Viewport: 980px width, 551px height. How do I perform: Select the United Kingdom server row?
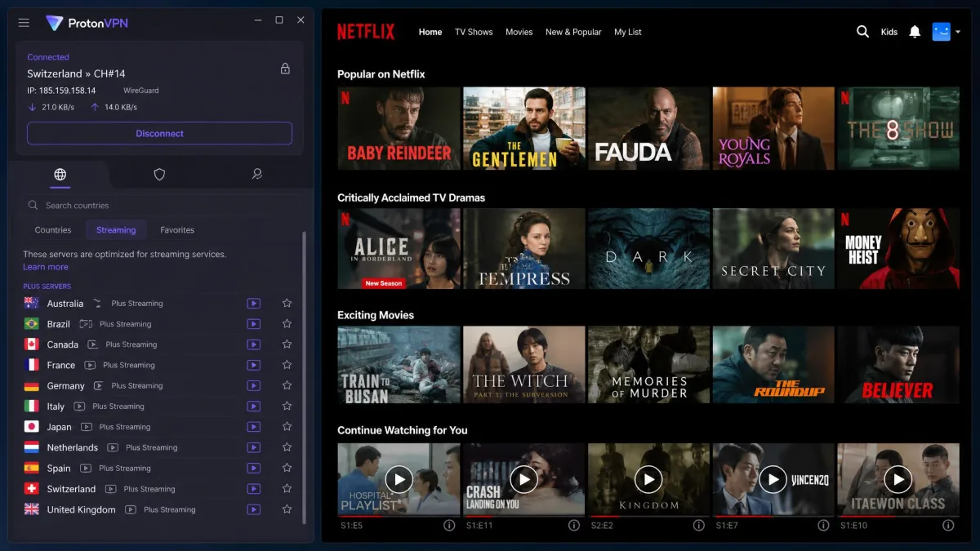(159, 509)
